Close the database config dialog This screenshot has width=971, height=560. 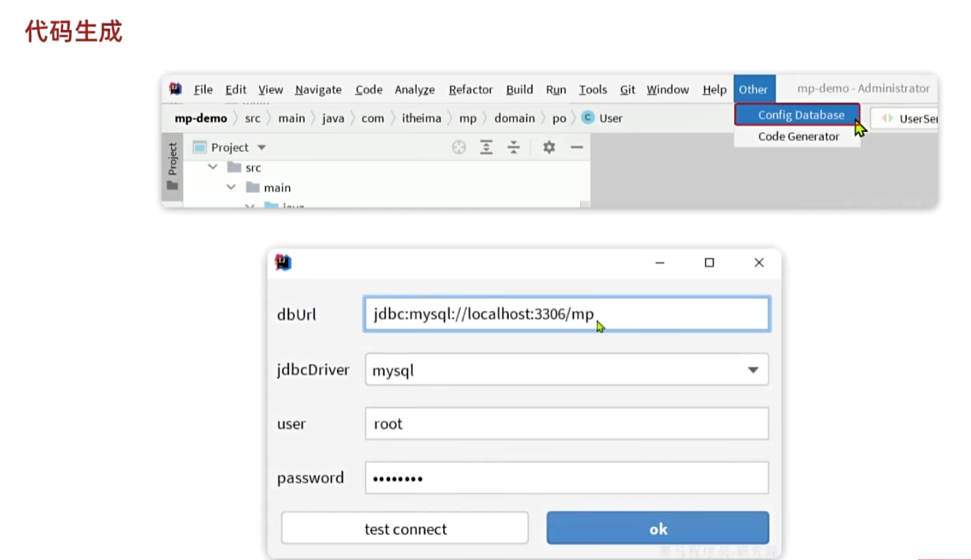pos(759,263)
